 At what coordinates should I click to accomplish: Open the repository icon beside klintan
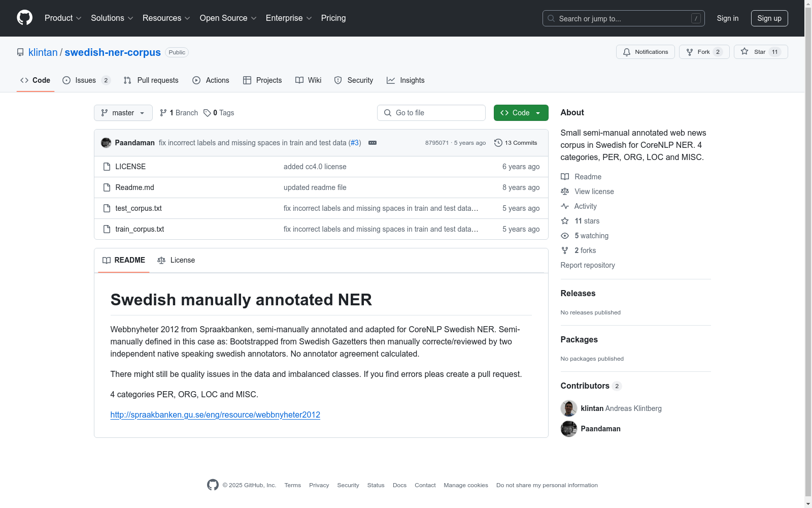point(20,52)
